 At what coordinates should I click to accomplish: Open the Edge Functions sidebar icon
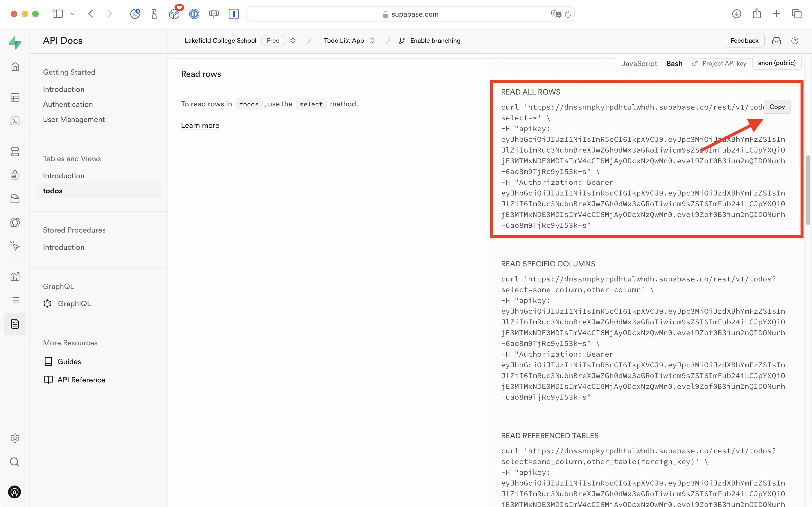(15, 222)
